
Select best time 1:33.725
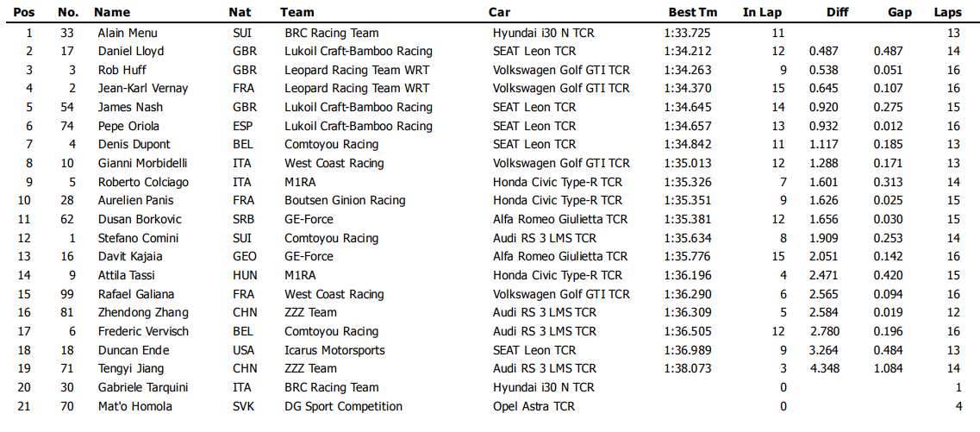[x=688, y=33]
